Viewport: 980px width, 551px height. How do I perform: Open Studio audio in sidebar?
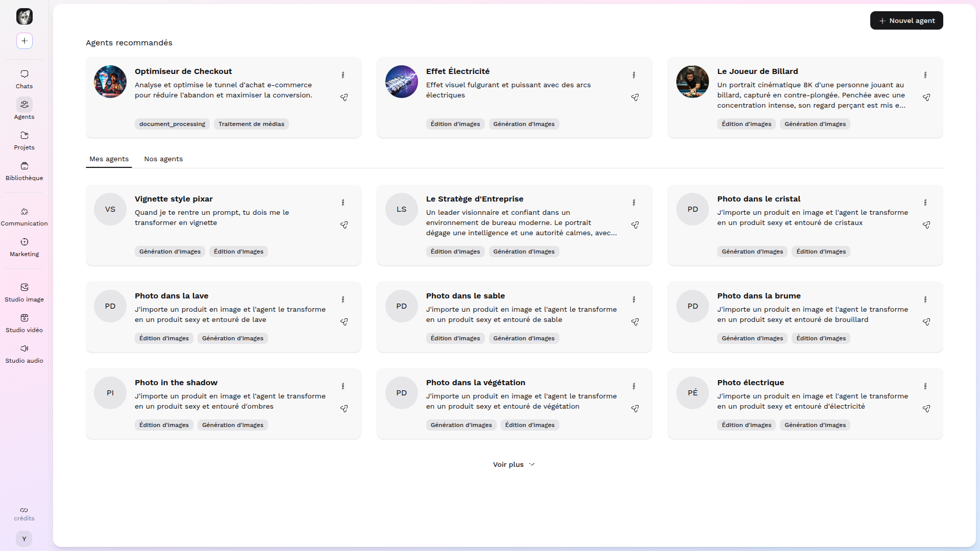click(x=24, y=354)
